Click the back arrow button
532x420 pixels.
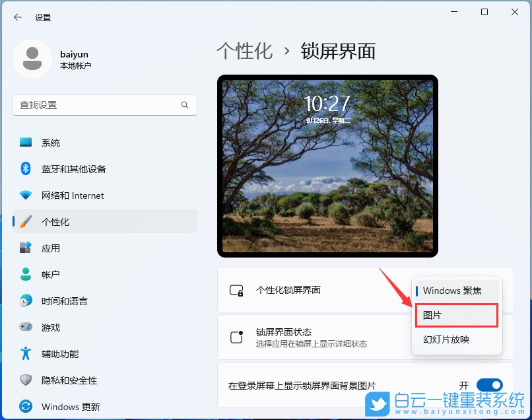tap(17, 18)
